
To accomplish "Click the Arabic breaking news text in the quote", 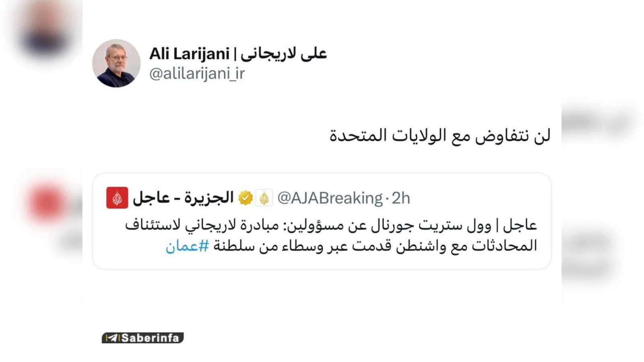I will tap(334, 235).
